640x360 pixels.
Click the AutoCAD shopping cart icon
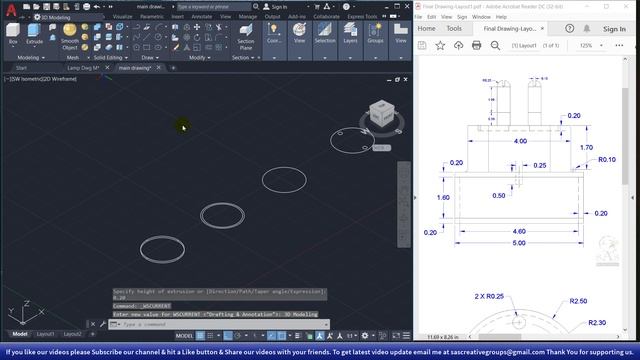[317, 7]
